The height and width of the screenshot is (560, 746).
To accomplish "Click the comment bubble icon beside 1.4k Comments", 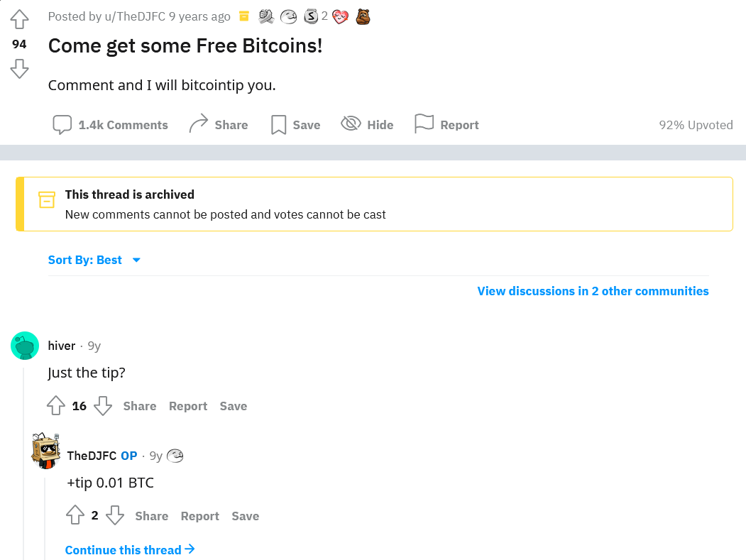I will click(x=62, y=124).
